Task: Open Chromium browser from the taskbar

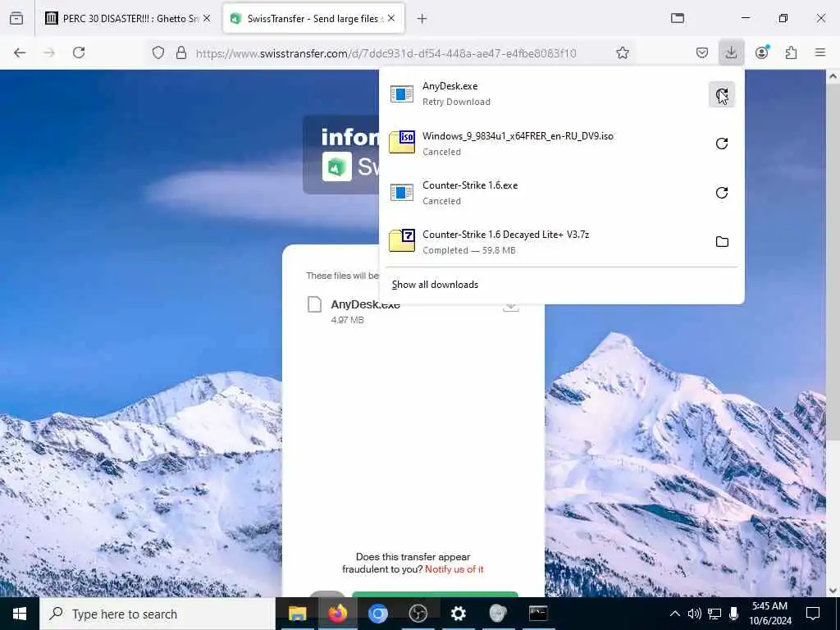Action: tap(377, 614)
